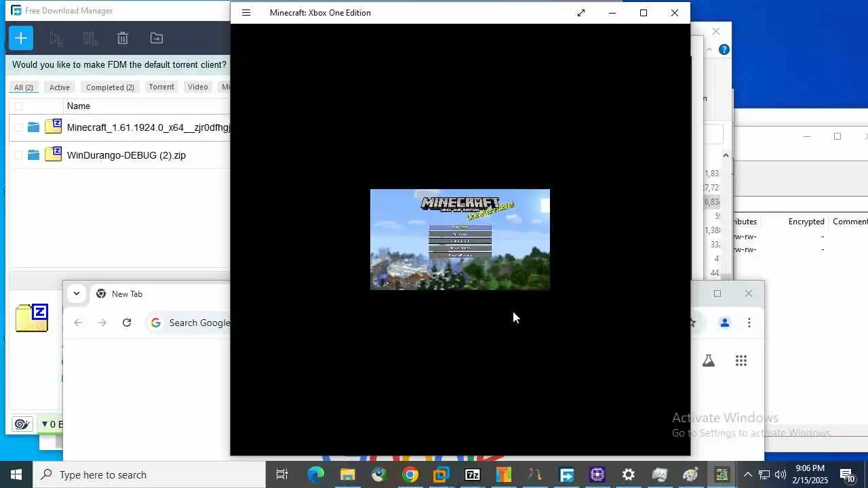Click the FDM start downloads toolbar icon
Image resolution: width=868 pixels, height=488 pixels.
coord(56,39)
